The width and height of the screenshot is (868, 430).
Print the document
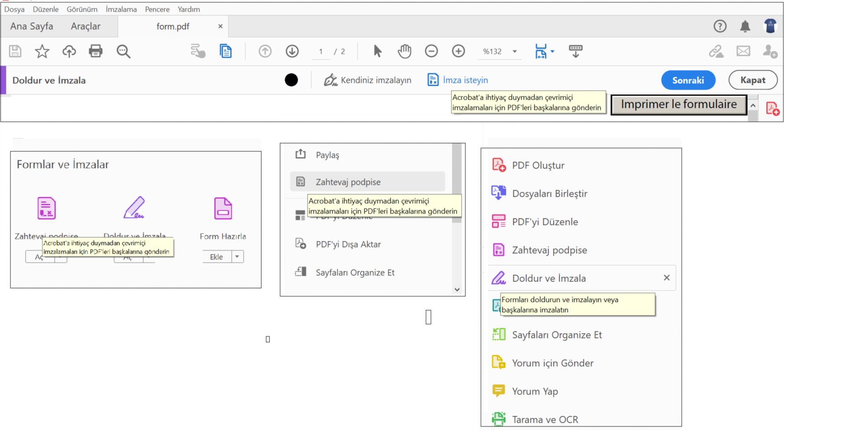click(x=95, y=51)
